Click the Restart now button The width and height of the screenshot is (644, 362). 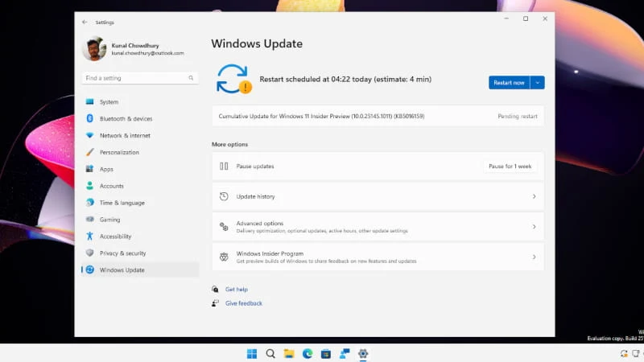pyautogui.click(x=509, y=83)
